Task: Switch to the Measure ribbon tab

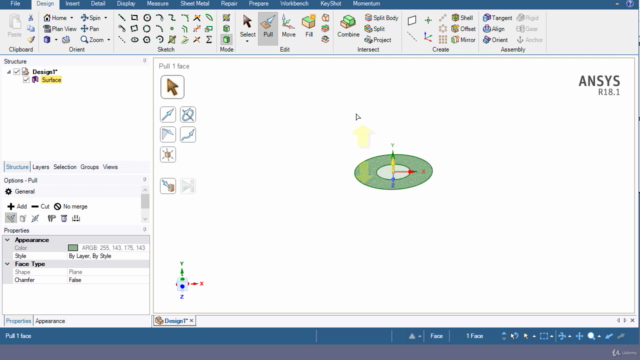Action: coord(158,4)
